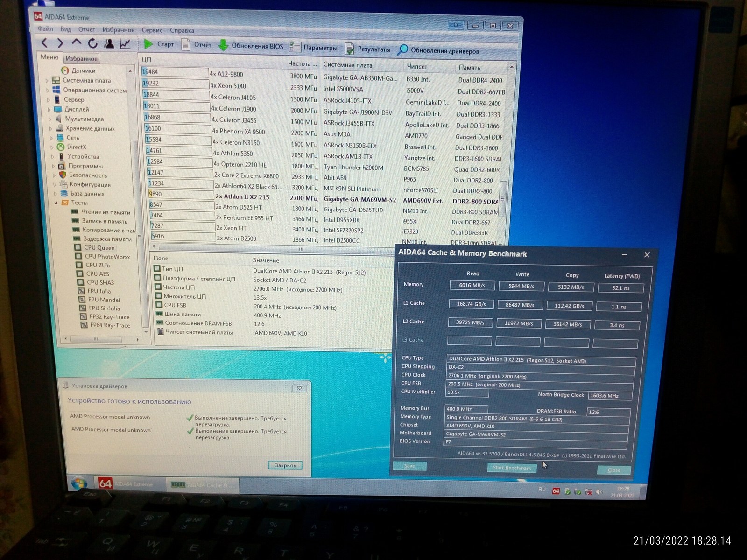Image resolution: width=747 pixels, height=560 pixels.
Task: Click the system clock in the tray
Action: pyautogui.click(x=622, y=492)
